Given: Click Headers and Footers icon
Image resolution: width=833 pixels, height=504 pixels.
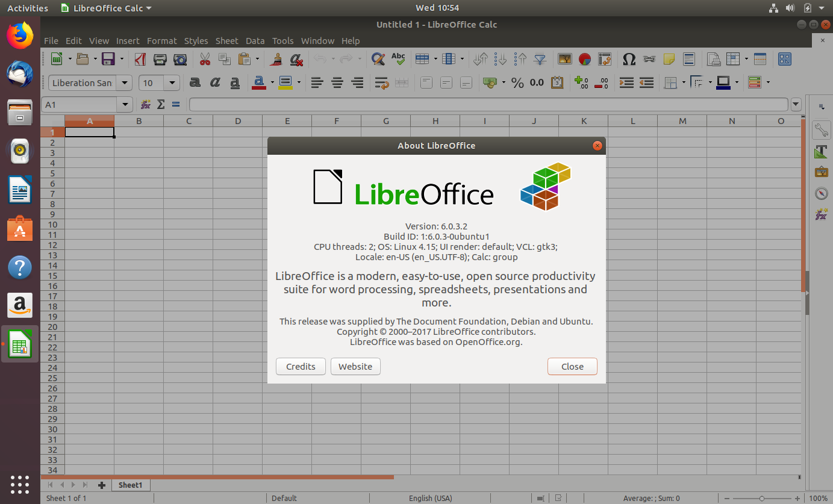Looking at the screenshot, I should coord(688,59).
